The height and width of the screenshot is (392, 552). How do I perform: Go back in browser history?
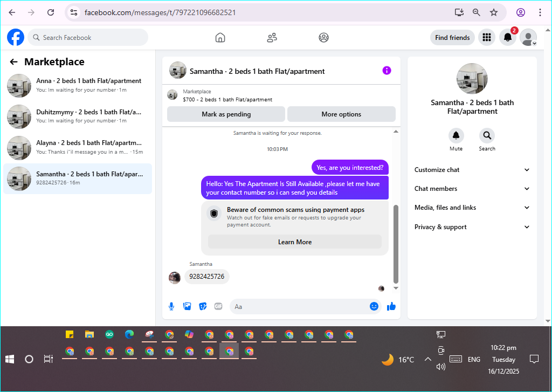click(12, 12)
